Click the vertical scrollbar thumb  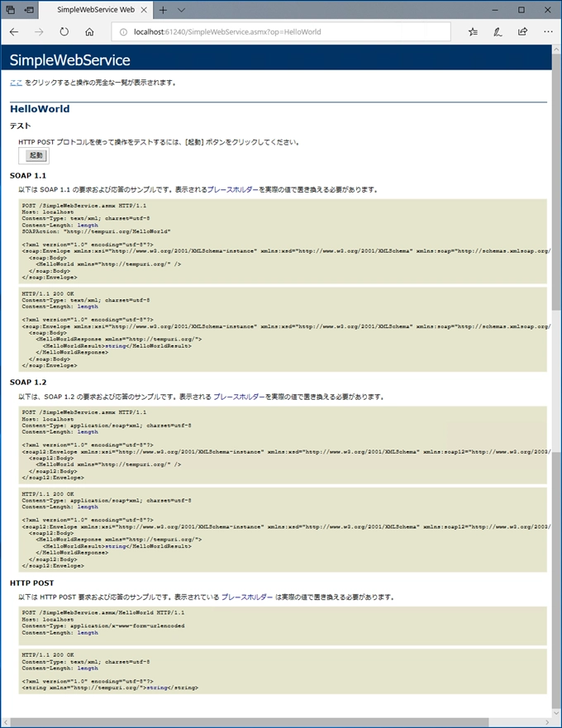[556, 181]
